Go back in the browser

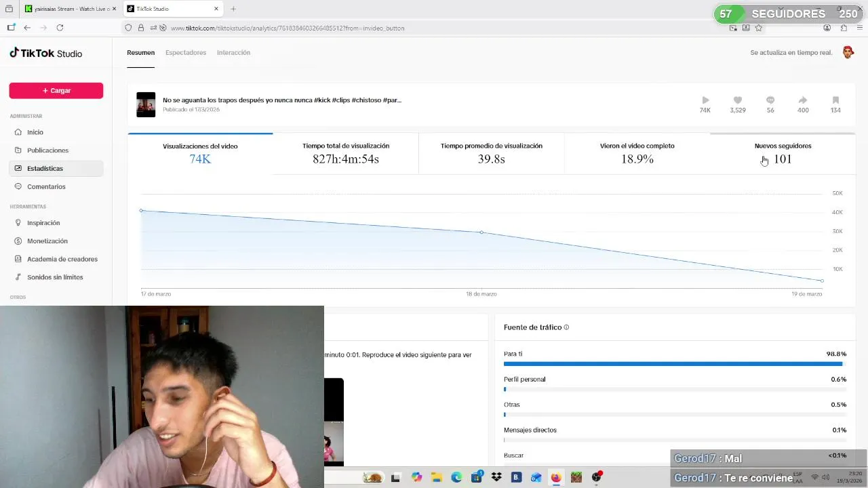click(27, 28)
